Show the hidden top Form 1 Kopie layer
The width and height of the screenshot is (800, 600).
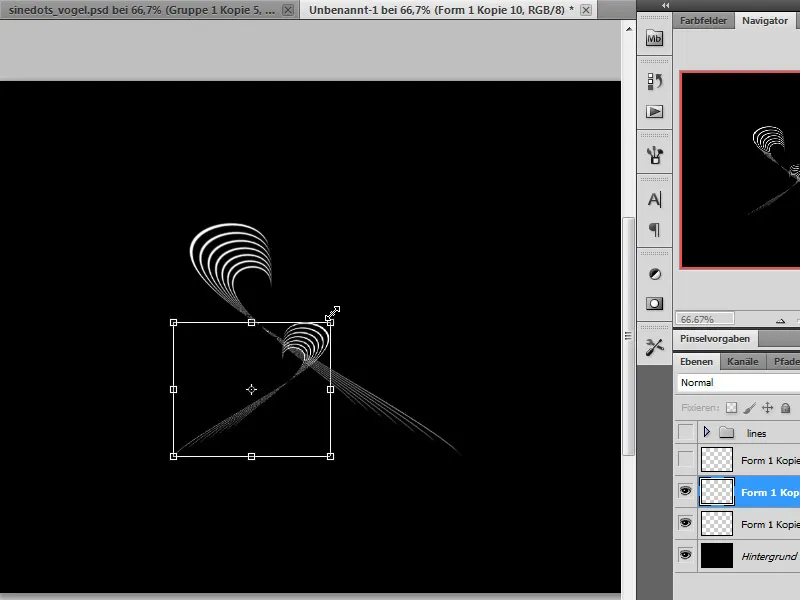[x=686, y=460]
